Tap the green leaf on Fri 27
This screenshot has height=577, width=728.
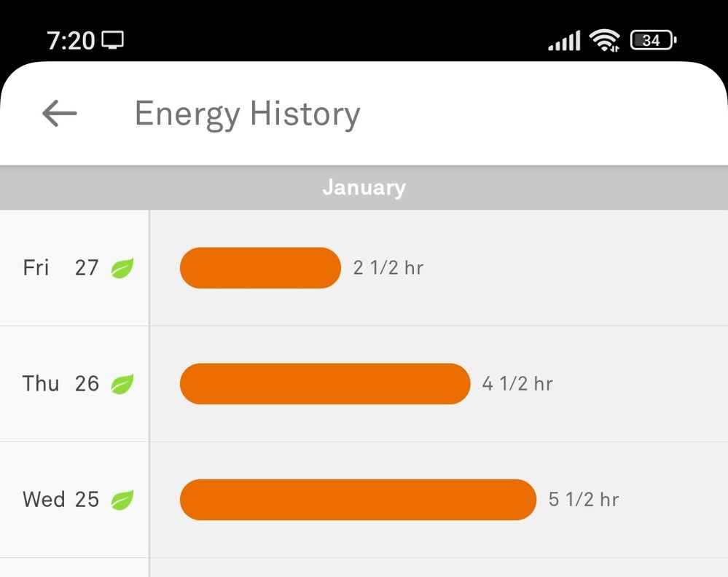point(122,268)
